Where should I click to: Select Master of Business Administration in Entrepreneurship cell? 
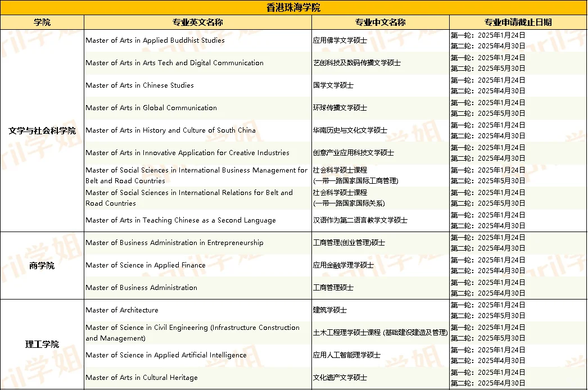point(198,243)
